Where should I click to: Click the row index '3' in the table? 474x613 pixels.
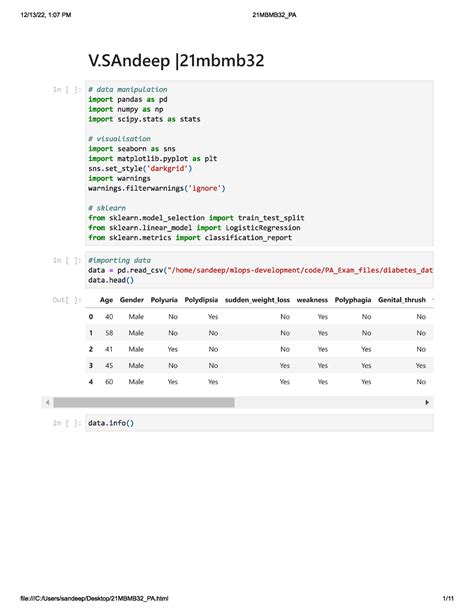[x=91, y=366]
